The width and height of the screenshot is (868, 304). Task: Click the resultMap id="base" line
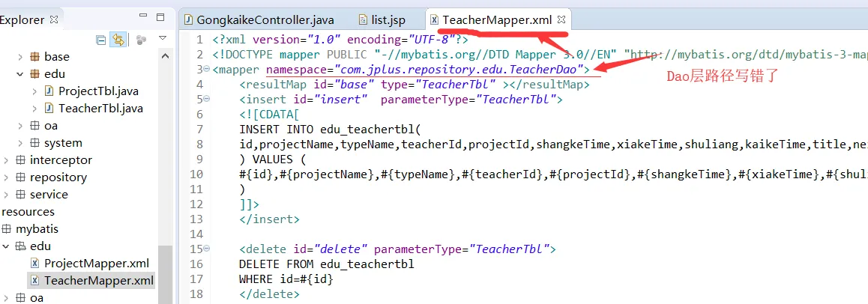pyautogui.click(x=415, y=85)
